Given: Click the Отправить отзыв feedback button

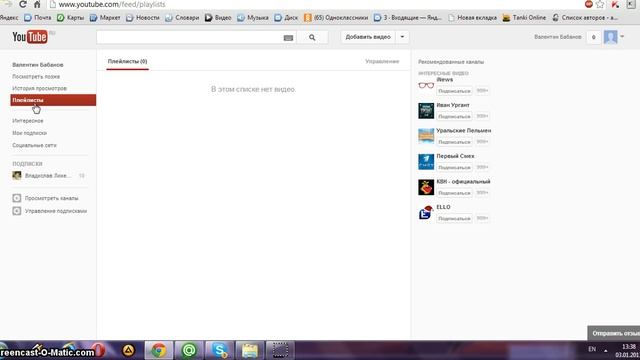Looking at the screenshot, I should click(x=614, y=333).
